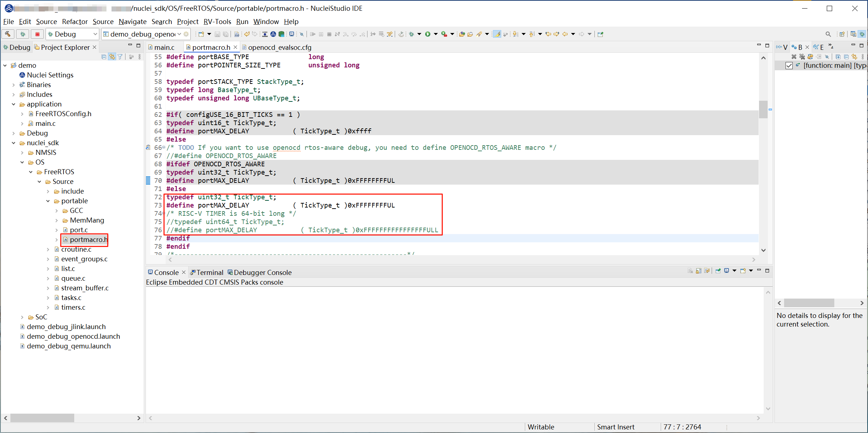The width and height of the screenshot is (868, 433).
Task: Click the LOAD download program icon
Action: click(x=265, y=34)
